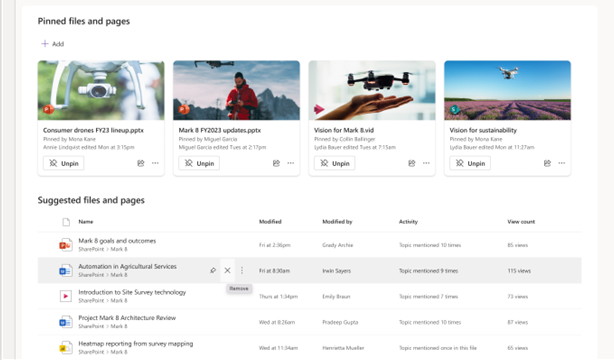The image size is (614, 360).
Task: Click file icon for Heatmap reporting row
Action: coord(65,347)
